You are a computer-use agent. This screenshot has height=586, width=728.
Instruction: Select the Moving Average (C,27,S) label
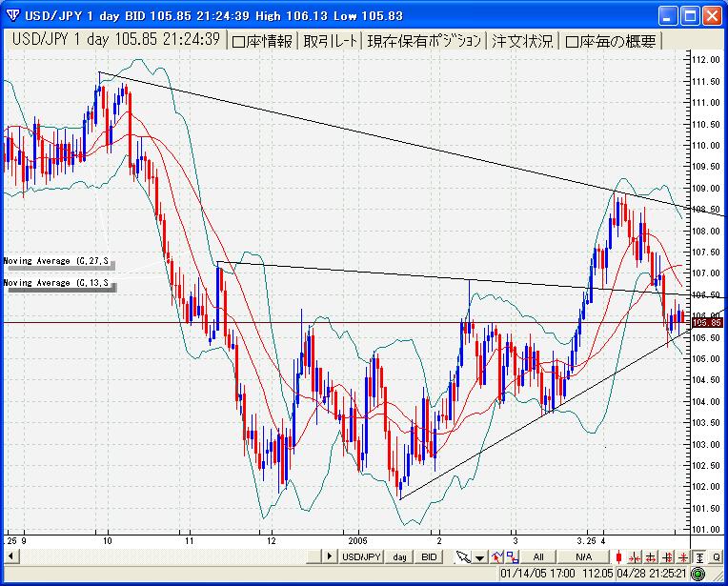[57, 260]
